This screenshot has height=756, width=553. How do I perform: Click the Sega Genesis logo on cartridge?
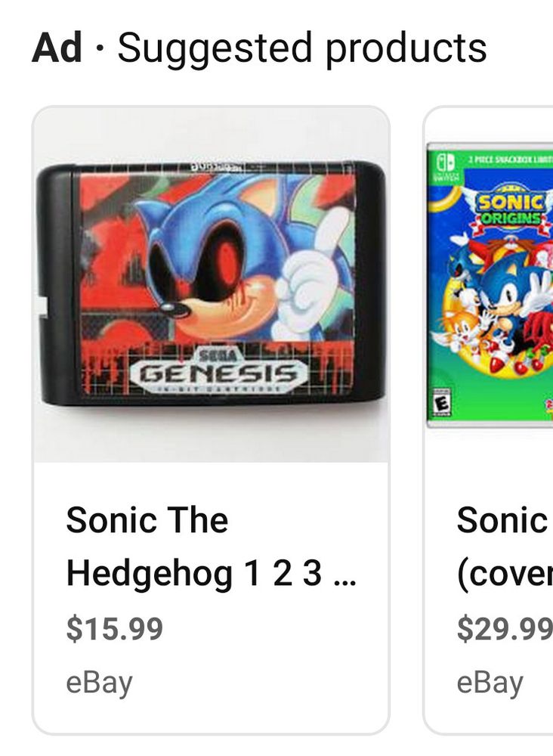pos(218,370)
